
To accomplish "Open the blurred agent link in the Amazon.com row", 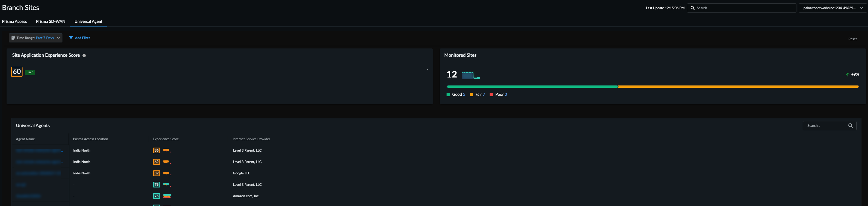I will (x=28, y=196).
